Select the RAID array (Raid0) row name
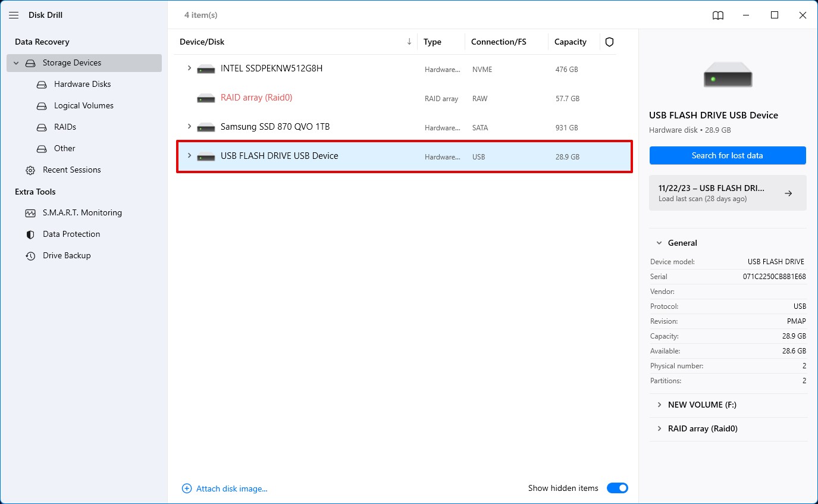 (256, 98)
